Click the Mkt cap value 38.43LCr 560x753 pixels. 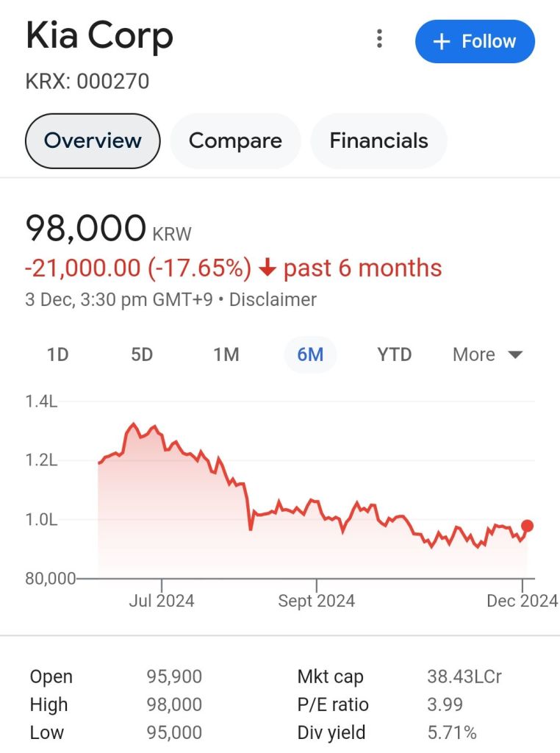pos(464,677)
